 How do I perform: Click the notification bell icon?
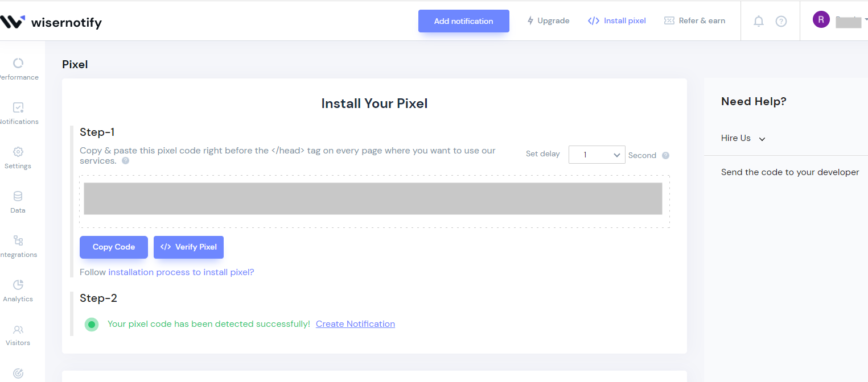(758, 20)
